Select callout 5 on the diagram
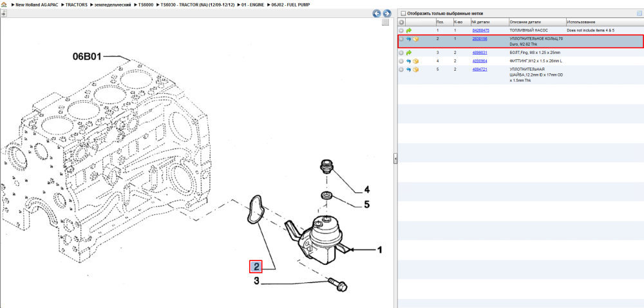Viewport: 644px width, 308px height. pos(367,204)
